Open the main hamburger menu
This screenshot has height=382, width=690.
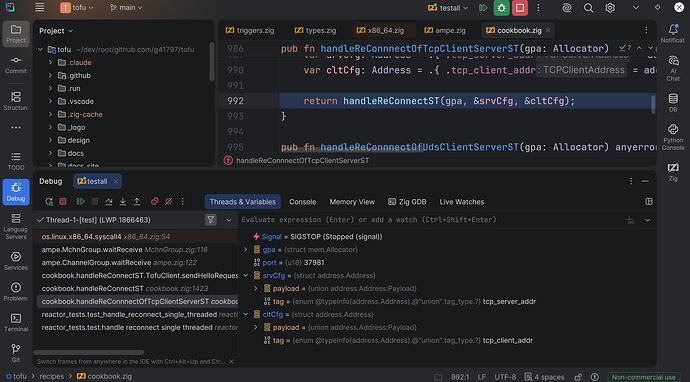click(40, 7)
